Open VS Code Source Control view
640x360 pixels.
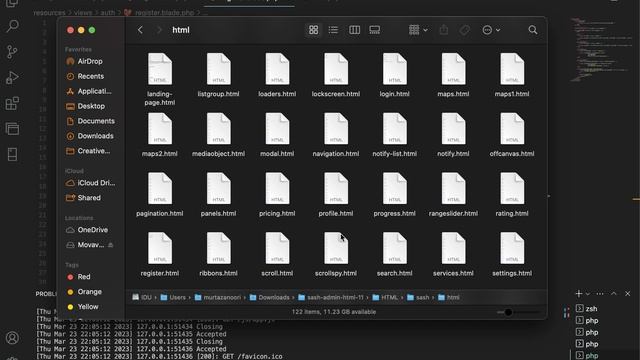[x=12, y=51]
